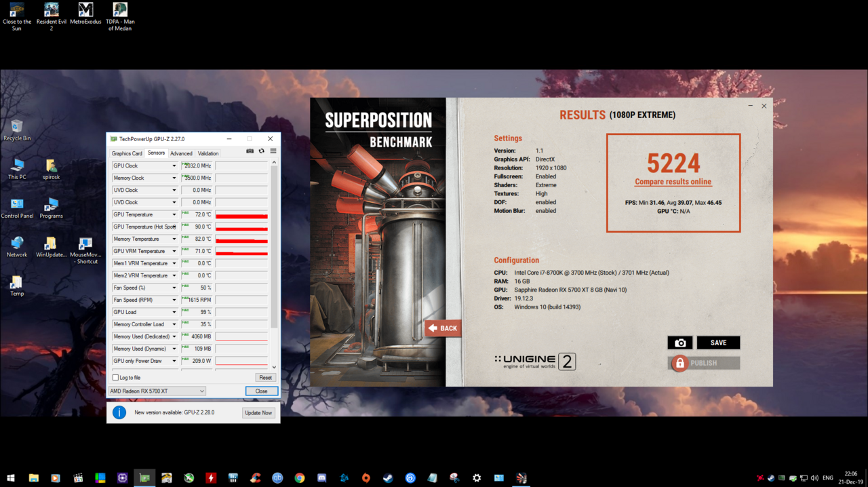Click the GPU Temperature red graph
Image resolution: width=868 pixels, height=487 pixels.
[x=241, y=214]
